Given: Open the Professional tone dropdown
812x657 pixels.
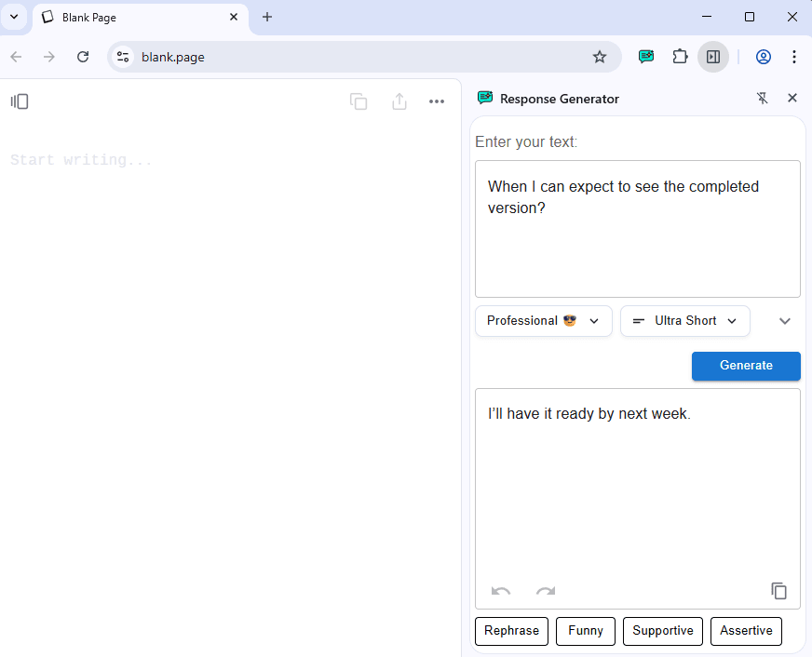Looking at the screenshot, I should click(543, 320).
